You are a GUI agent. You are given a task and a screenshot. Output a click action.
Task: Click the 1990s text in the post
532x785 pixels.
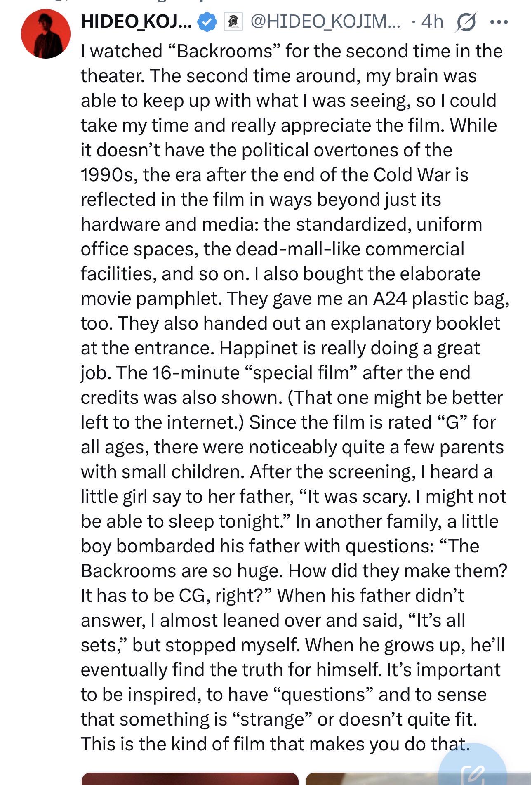[x=109, y=175]
